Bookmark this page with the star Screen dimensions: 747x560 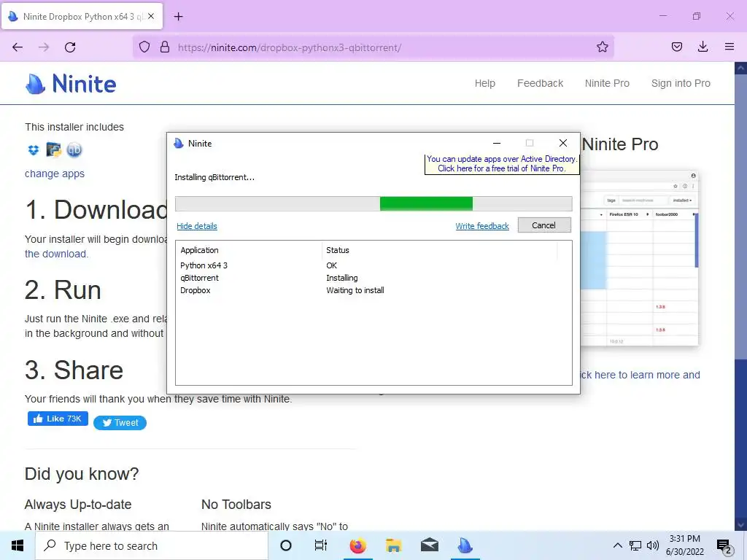pos(602,47)
